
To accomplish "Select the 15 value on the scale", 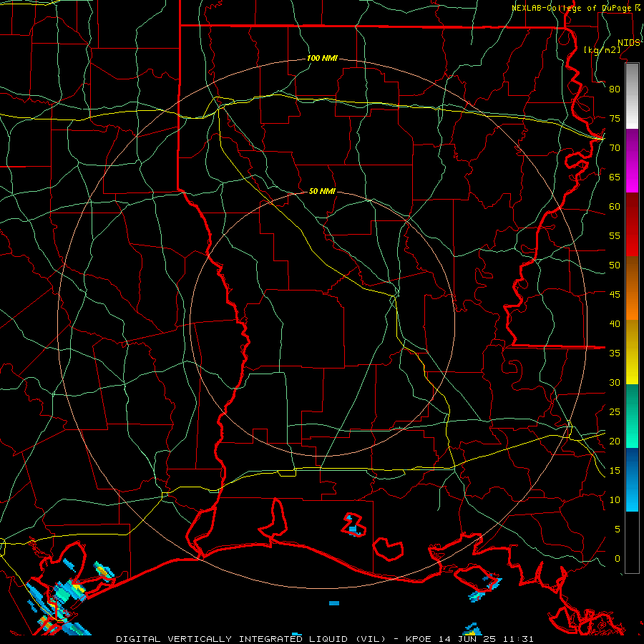I will point(615,471).
